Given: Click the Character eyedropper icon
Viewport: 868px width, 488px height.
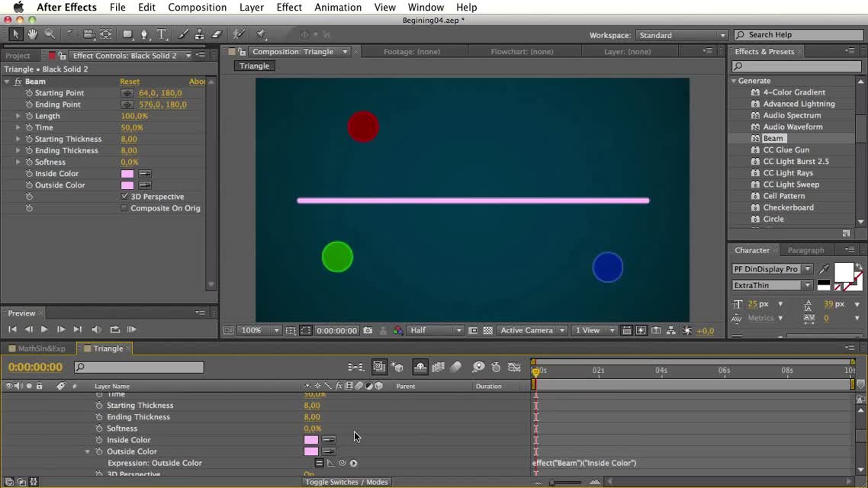Looking at the screenshot, I should pos(825,269).
